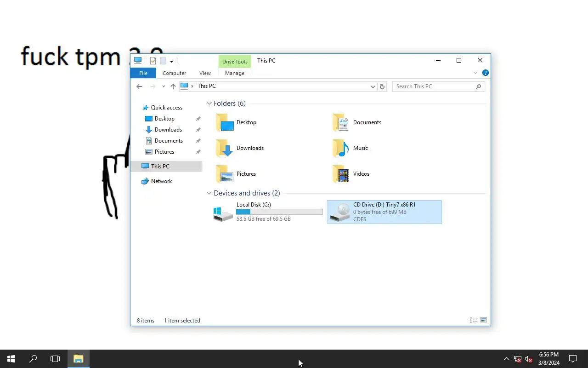Click the pin icon next to Desktop
The width and height of the screenshot is (588, 368).
click(x=198, y=119)
